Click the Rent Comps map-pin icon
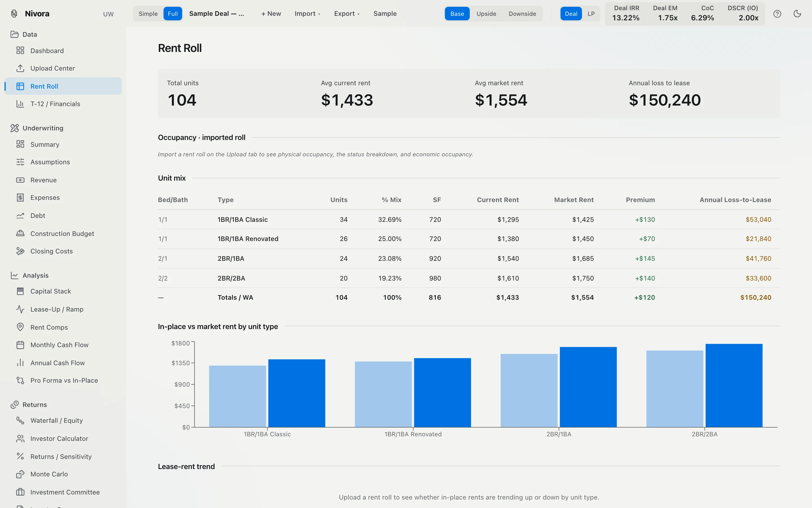The image size is (812, 508). [20, 327]
